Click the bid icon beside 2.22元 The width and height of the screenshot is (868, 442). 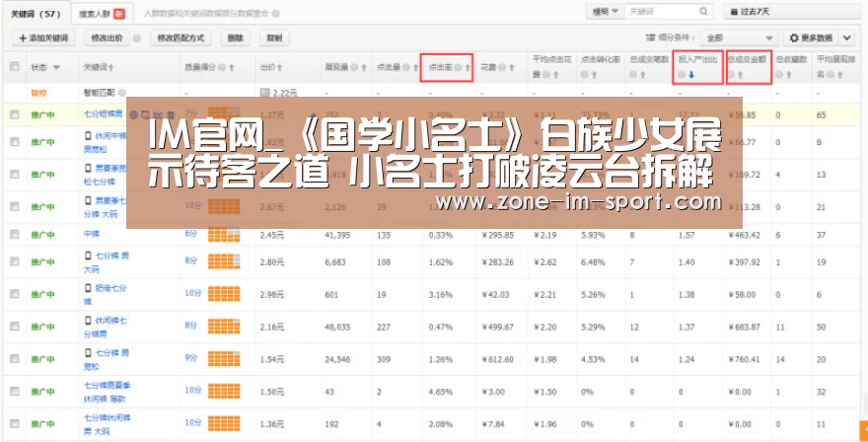point(264,93)
